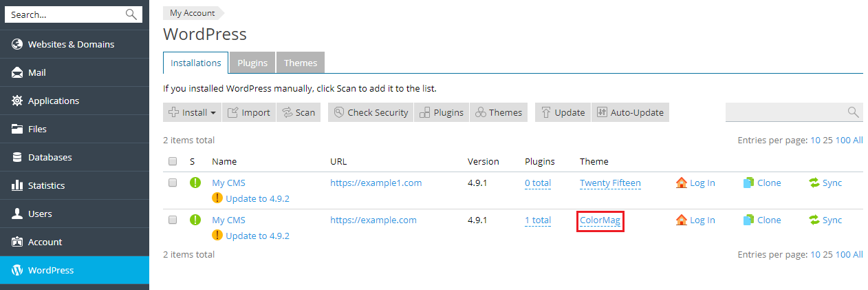
Task: Click the Update toolbar button
Action: [x=563, y=112]
